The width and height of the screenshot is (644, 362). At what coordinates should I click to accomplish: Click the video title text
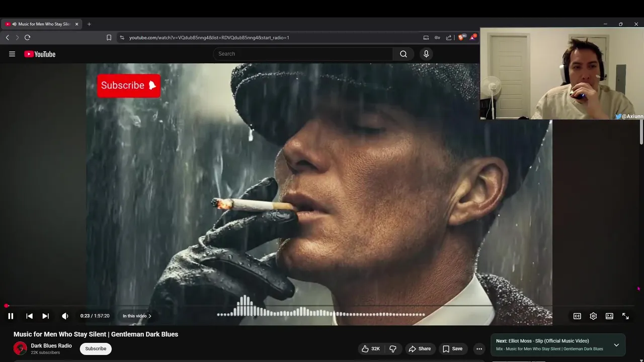[96, 334]
